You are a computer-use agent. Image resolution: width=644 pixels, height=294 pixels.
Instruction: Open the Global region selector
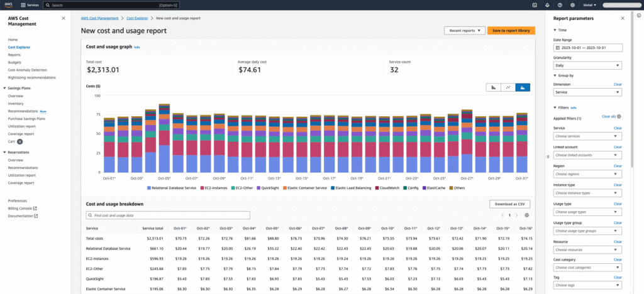590,5
